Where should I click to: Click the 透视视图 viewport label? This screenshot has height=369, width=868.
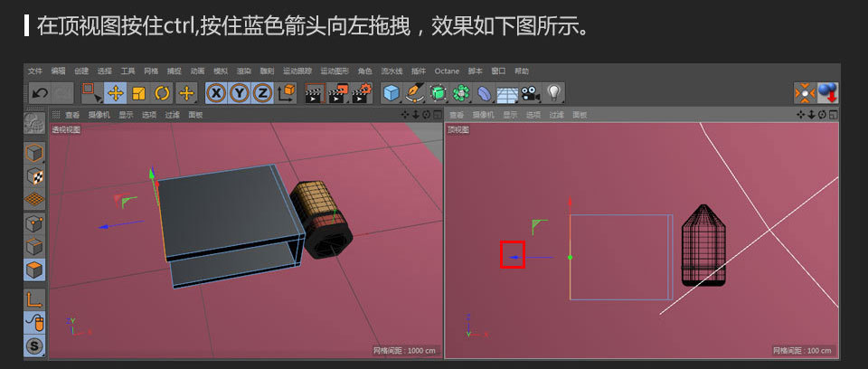click(x=66, y=129)
